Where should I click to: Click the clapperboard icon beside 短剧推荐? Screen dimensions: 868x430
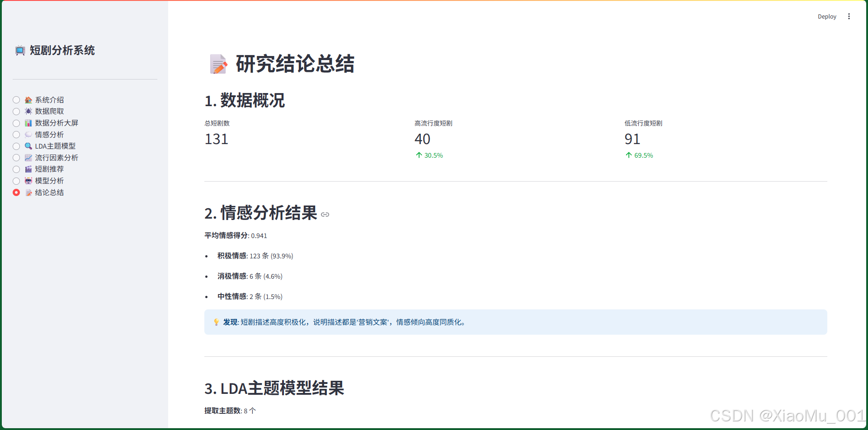(x=28, y=169)
